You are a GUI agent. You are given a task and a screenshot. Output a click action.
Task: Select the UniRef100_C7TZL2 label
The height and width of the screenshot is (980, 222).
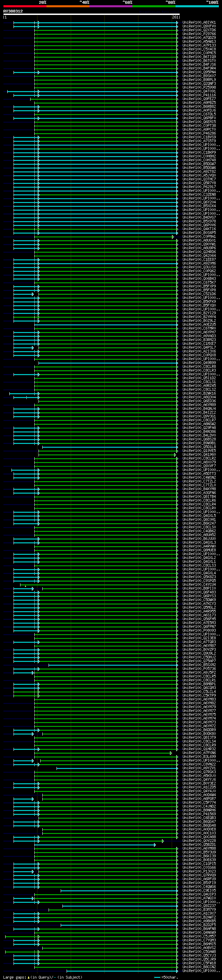tap(199, 481)
